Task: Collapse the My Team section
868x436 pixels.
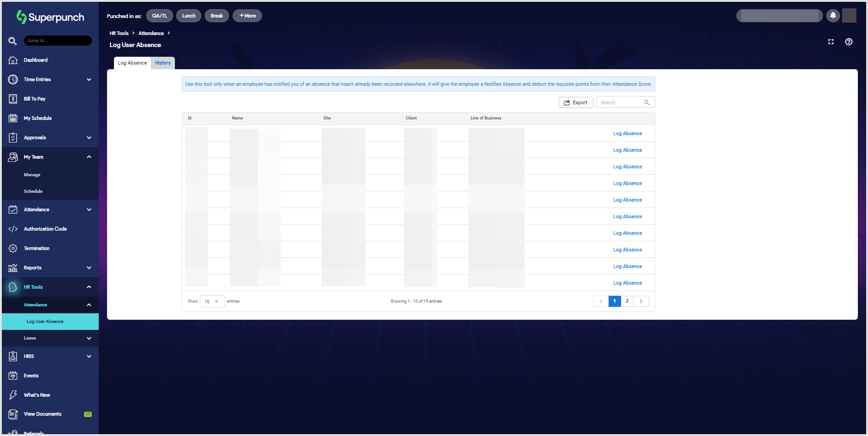Action: 89,157
